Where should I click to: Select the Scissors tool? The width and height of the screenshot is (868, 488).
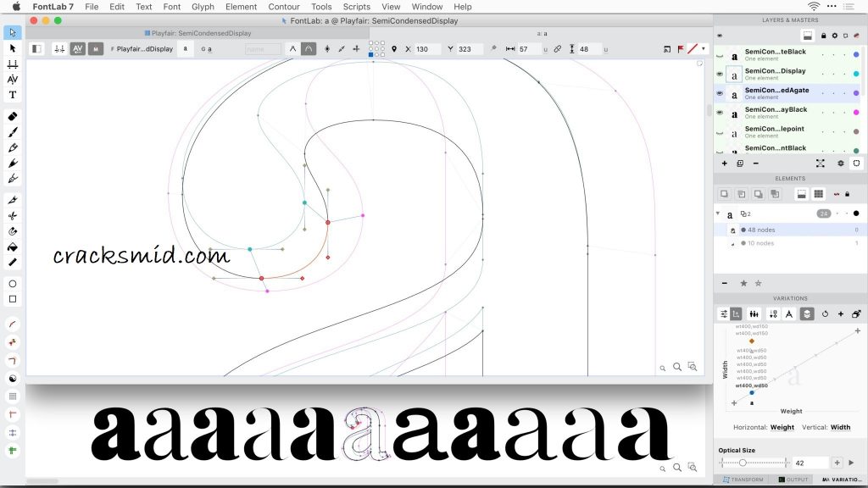(x=13, y=216)
